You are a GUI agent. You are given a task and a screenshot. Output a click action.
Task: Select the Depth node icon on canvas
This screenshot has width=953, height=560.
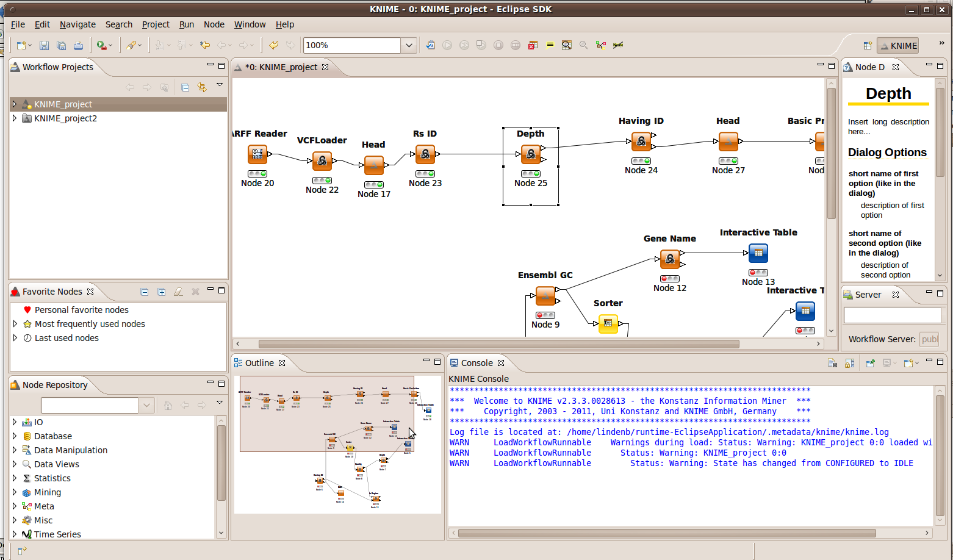coord(530,154)
